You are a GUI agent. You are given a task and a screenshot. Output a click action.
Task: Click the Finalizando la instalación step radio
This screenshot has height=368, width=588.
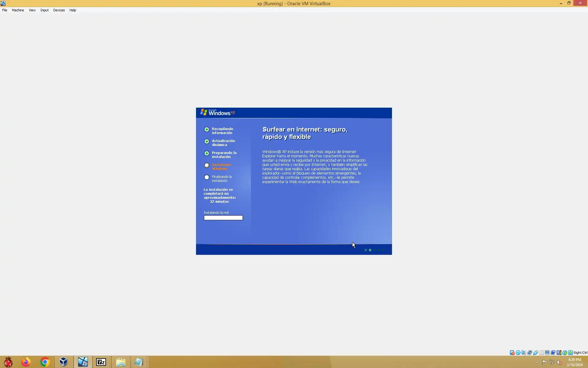[207, 177]
